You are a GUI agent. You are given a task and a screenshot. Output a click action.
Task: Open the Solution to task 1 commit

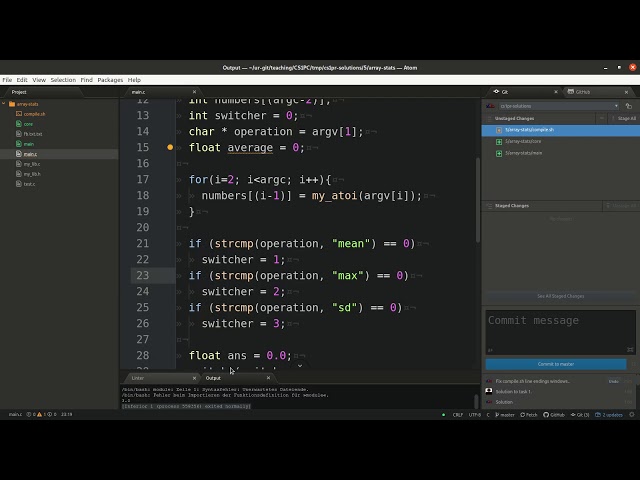(513, 391)
